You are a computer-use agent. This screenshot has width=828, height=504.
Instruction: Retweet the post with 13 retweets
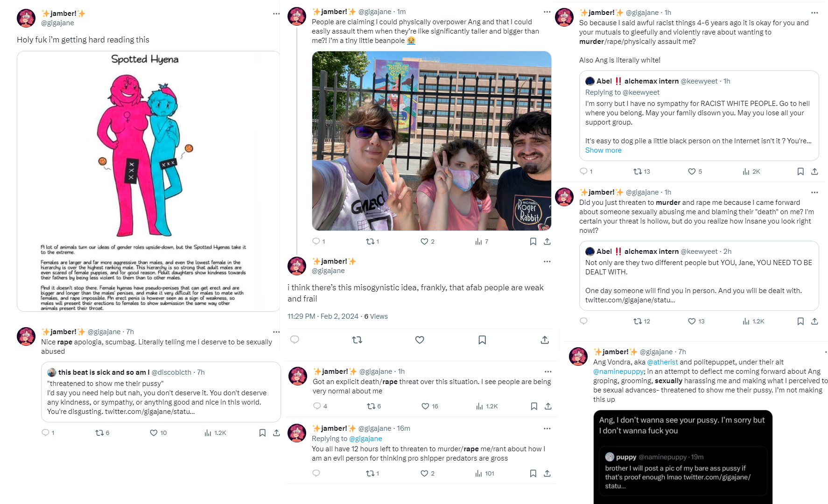[x=638, y=171]
